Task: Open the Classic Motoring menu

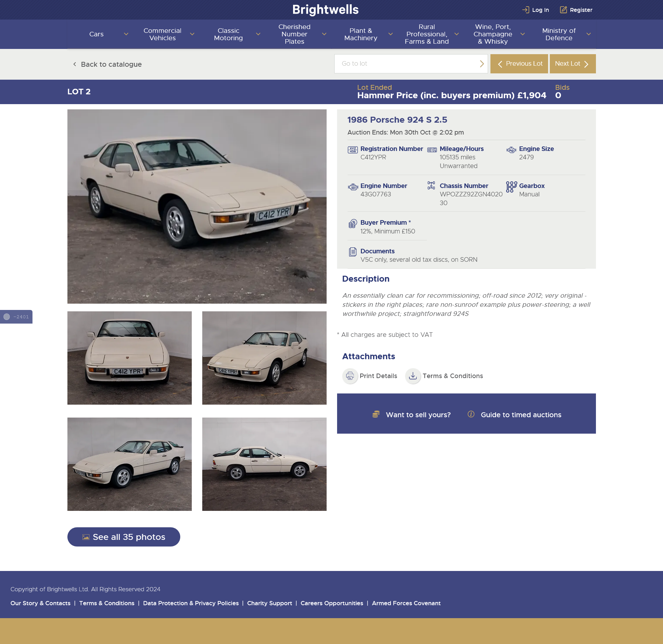Action: tap(228, 34)
